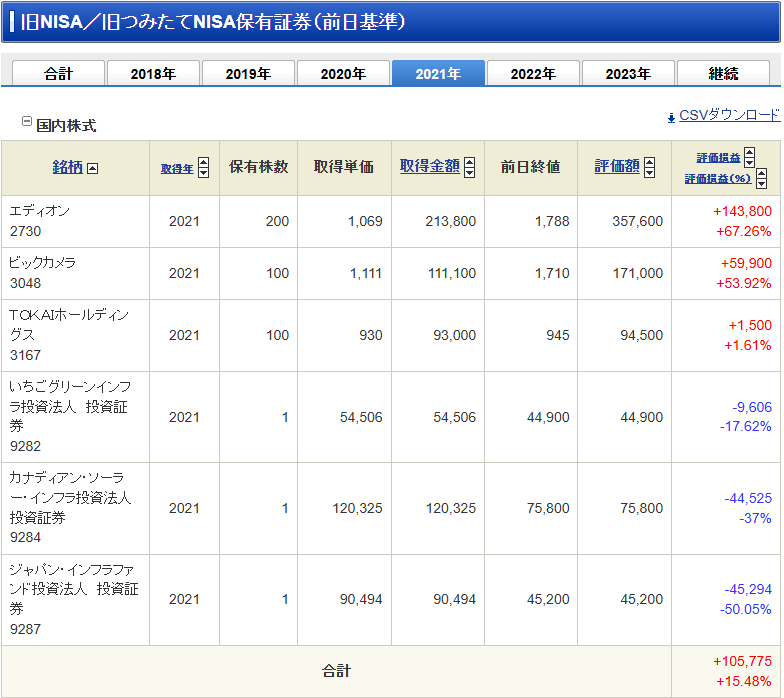Image resolution: width=784 pixels, height=698 pixels.
Task: Sort 評価額 ascending with up arrow
Action: tap(650, 162)
